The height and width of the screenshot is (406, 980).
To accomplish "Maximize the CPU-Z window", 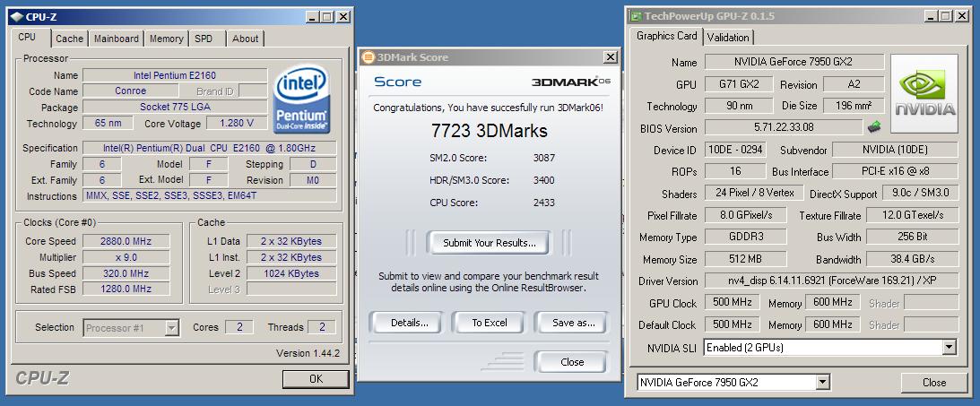I will pyautogui.click(x=328, y=17).
